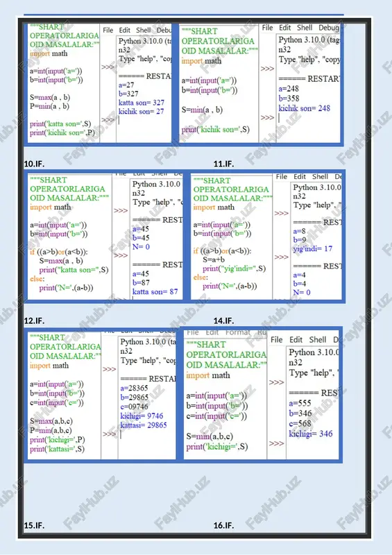Image resolution: width=392 pixels, height=555 pixels.
Task: Open Shell menu in the a=27 shell window
Action: [144, 31]
